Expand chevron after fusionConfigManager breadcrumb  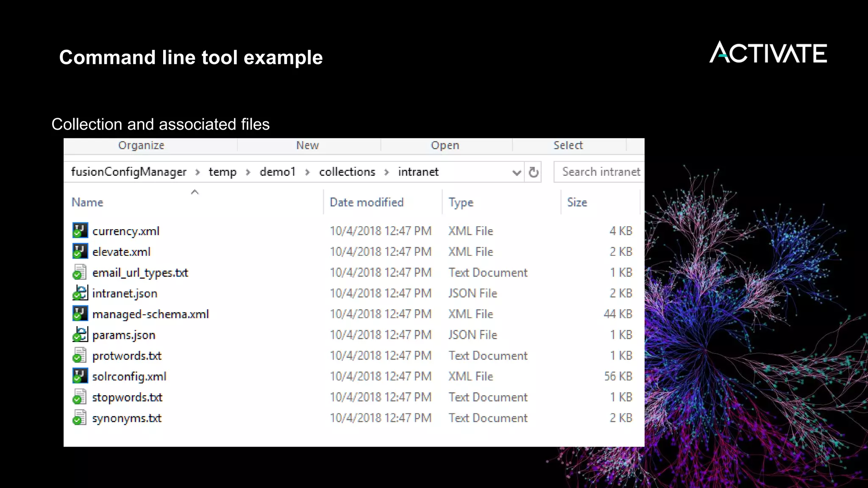[198, 172]
